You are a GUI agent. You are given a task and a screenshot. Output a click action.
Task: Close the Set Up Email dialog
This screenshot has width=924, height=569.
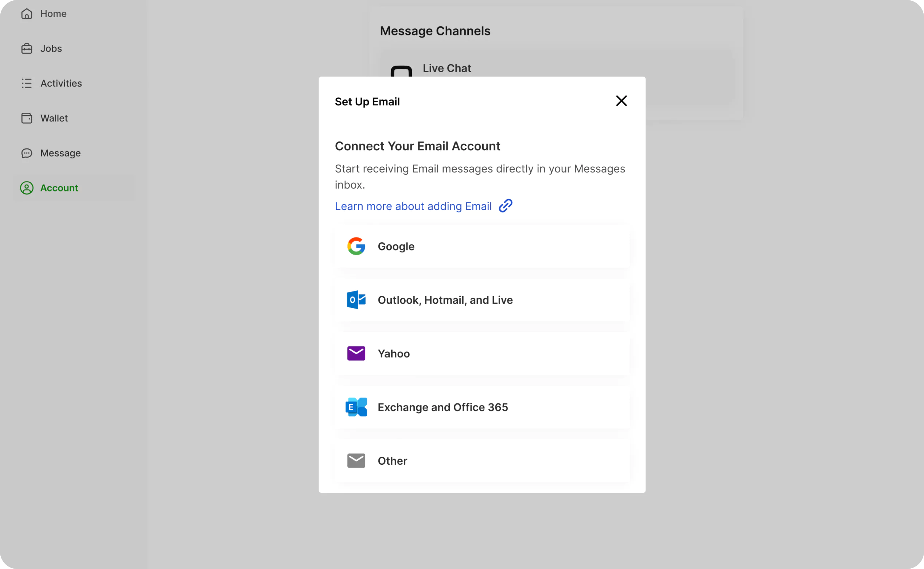pos(621,101)
